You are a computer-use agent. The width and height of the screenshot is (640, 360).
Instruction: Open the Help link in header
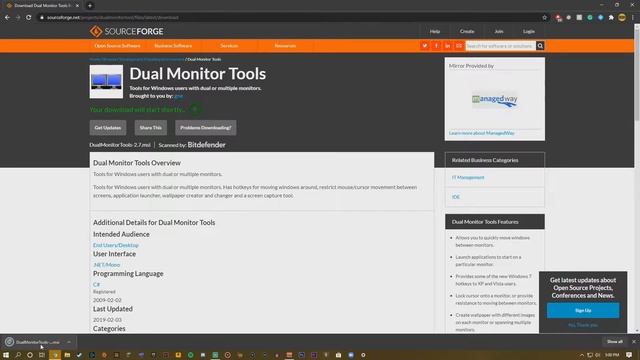tap(435, 31)
